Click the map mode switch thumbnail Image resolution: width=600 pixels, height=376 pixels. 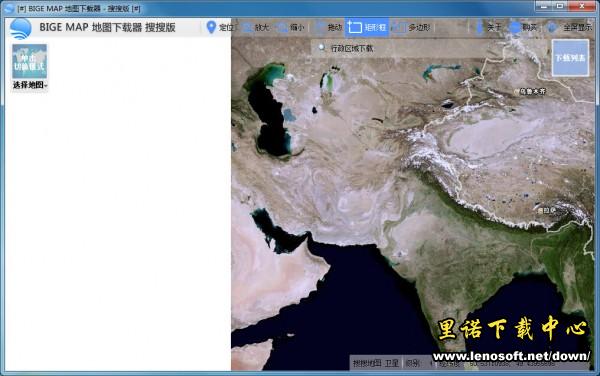29,61
